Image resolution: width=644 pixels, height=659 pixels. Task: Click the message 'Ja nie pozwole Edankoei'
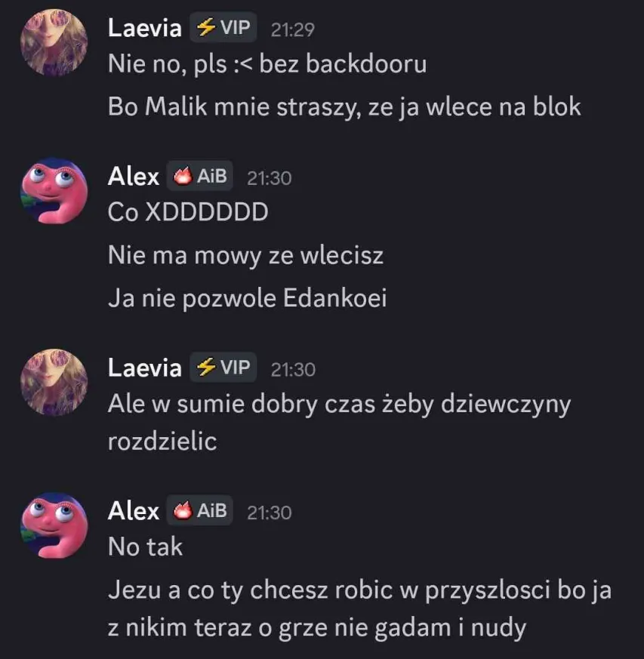pos(247,298)
